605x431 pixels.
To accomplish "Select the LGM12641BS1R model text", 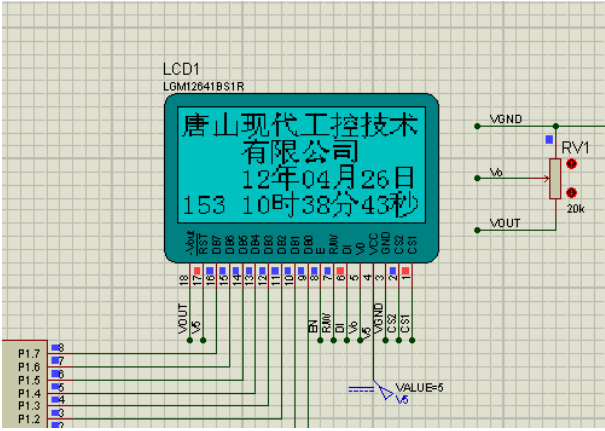I will (x=204, y=87).
